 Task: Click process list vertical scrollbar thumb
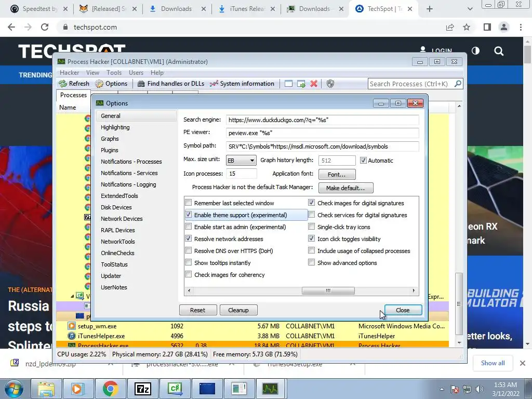pos(459,303)
